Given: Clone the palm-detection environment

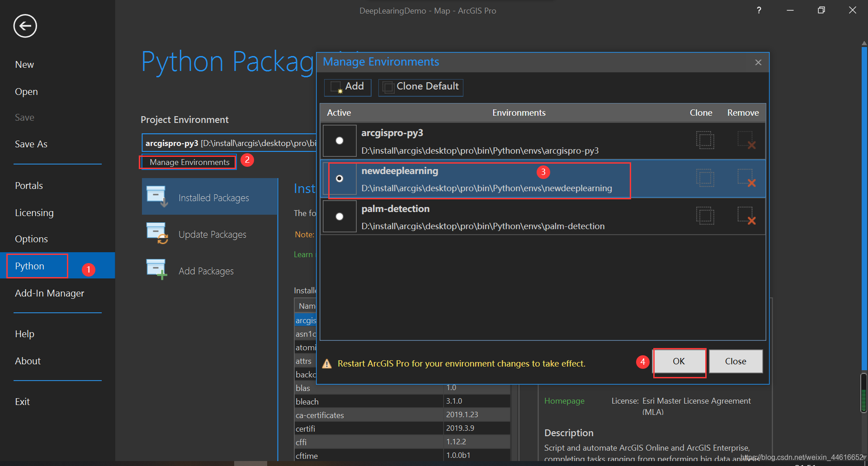Looking at the screenshot, I should pyautogui.click(x=705, y=216).
